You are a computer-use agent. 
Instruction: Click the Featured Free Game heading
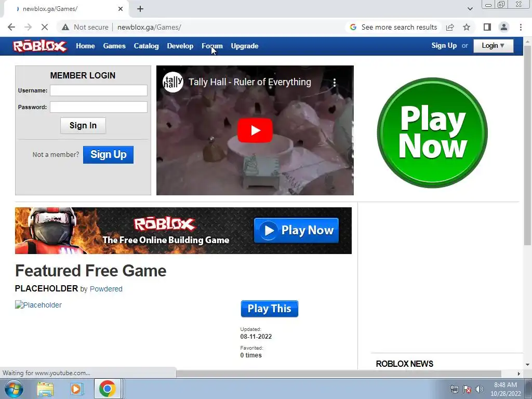pos(90,271)
